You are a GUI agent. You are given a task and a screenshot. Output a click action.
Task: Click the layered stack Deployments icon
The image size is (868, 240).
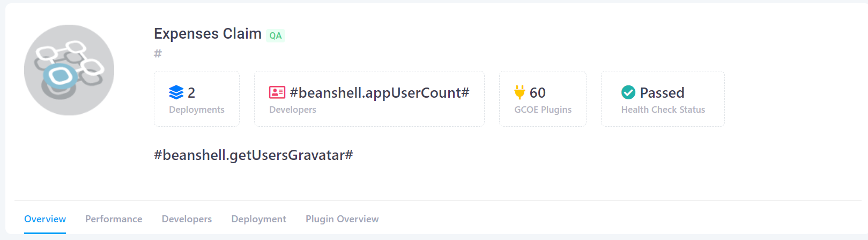[176, 92]
